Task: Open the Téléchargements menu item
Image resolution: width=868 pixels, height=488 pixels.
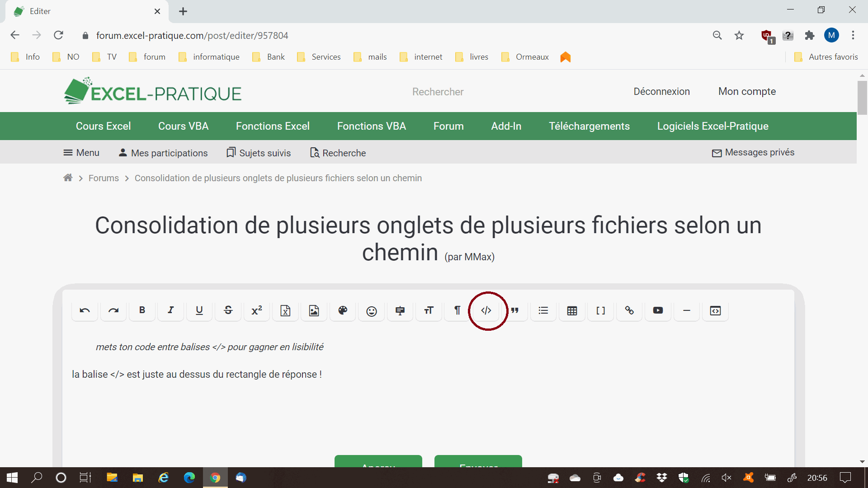Action: click(x=589, y=126)
